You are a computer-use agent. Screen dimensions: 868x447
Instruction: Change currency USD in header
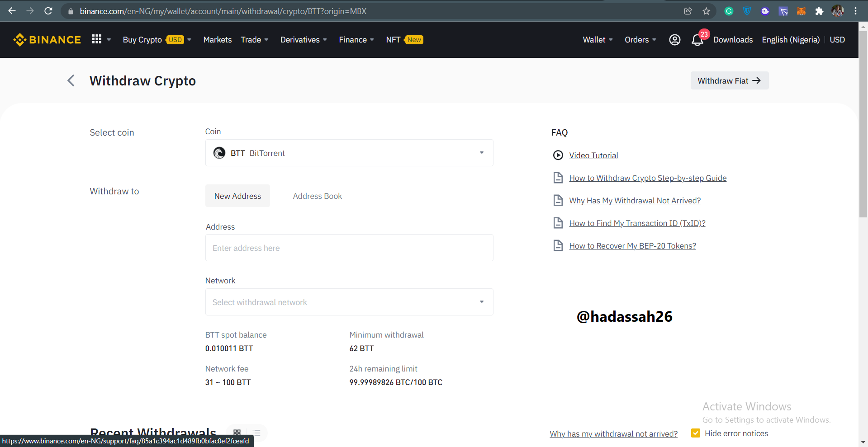point(837,40)
